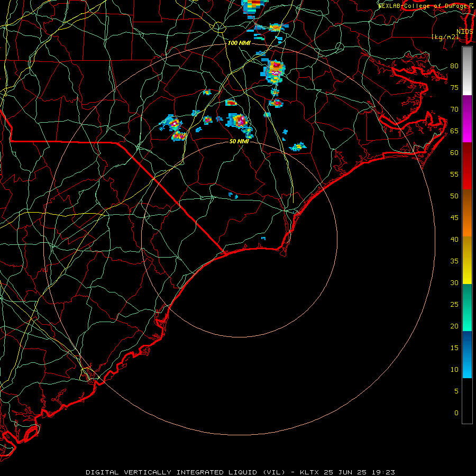Click the 100 NMI range ring label
476x476 pixels.
239,43
